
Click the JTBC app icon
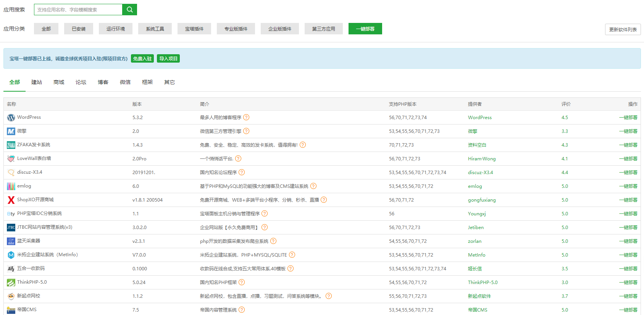[11, 228]
